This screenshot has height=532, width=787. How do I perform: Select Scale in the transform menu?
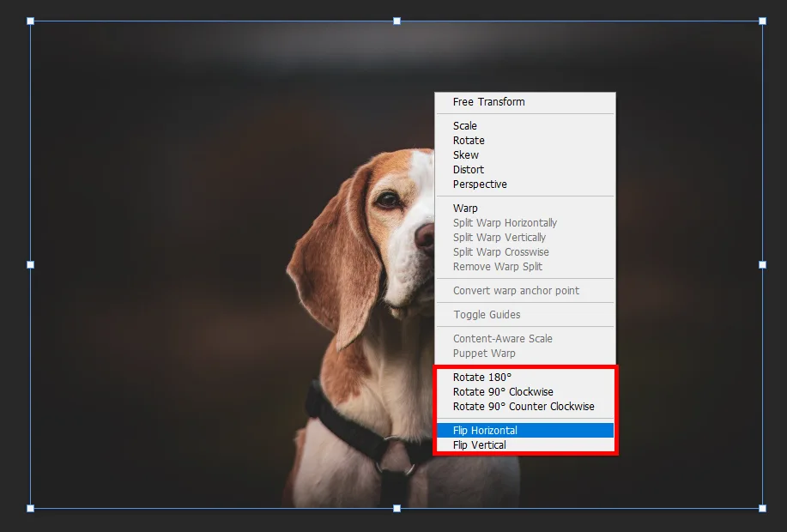tap(525, 126)
